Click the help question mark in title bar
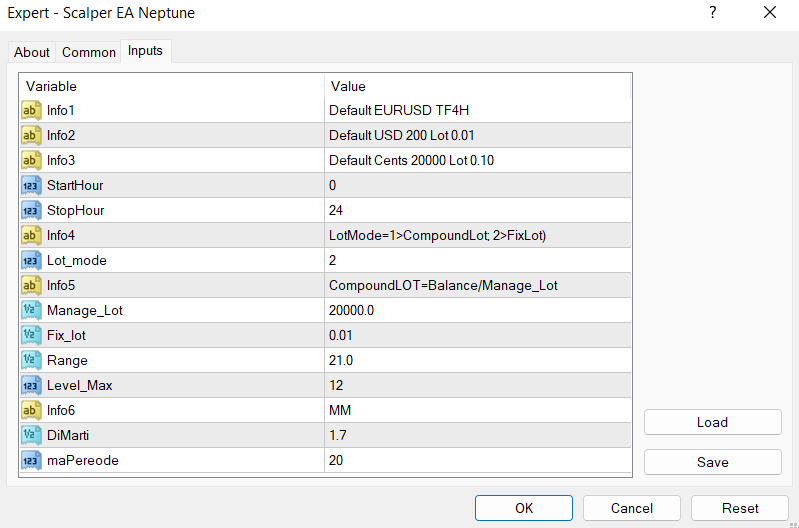 tap(713, 13)
